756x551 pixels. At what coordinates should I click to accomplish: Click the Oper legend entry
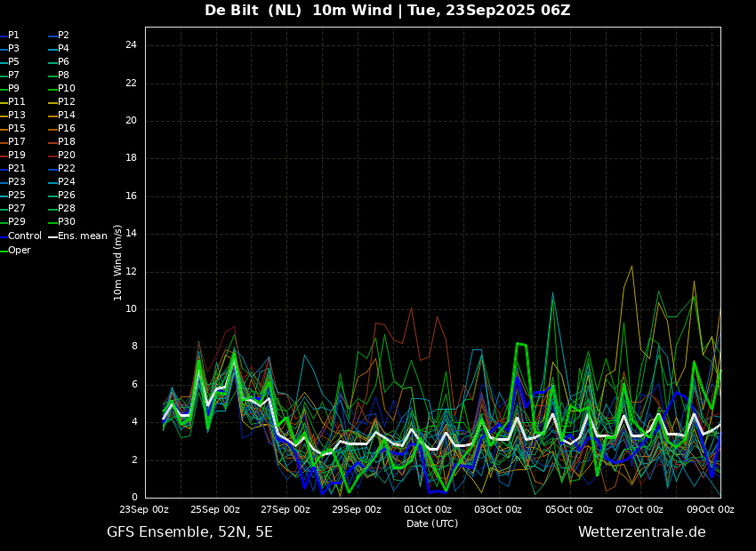click(19, 251)
